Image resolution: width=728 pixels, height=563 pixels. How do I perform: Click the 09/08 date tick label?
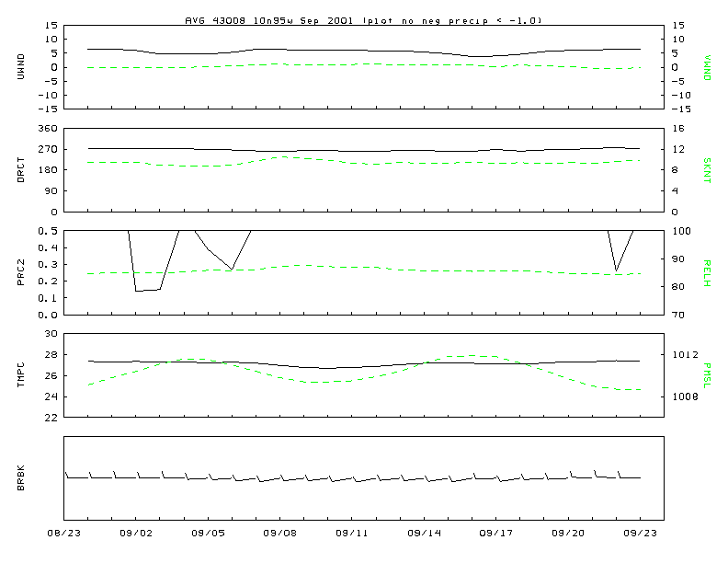pos(279,532)
